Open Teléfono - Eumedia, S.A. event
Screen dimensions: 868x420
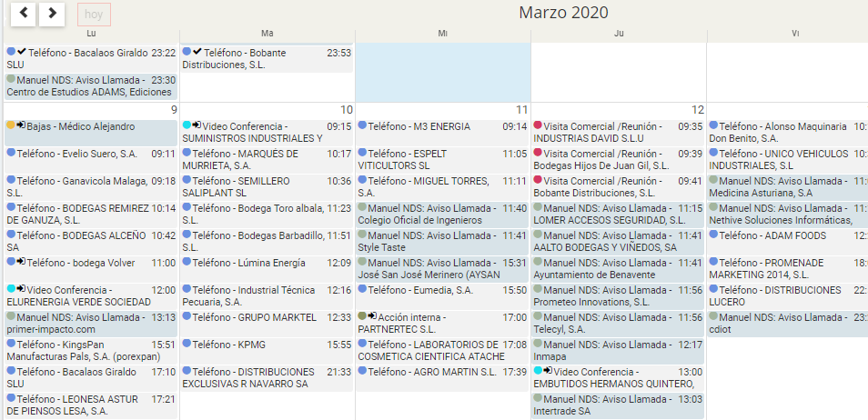442,296
